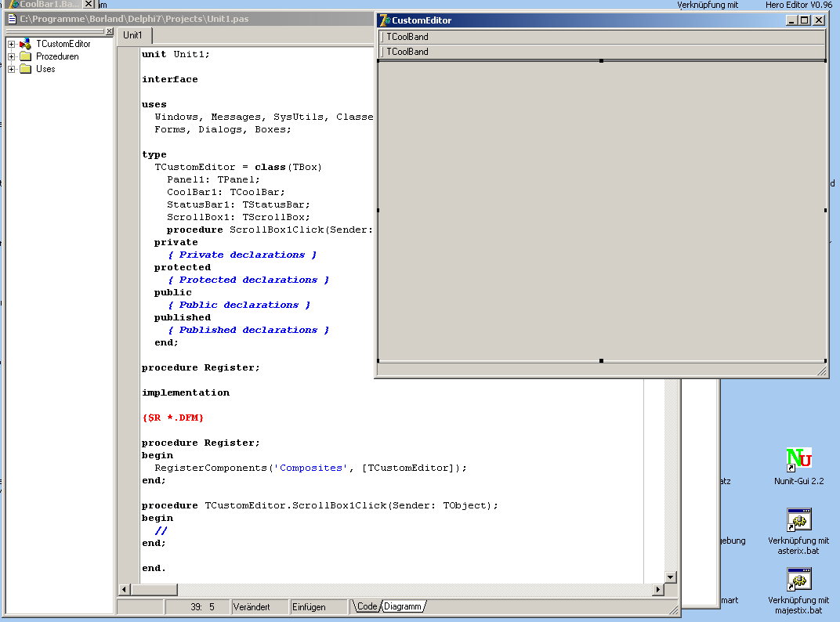The height and width of the screenshot is (622, 840).
Task: Switch to the Code tab
Action: [367, 606]
